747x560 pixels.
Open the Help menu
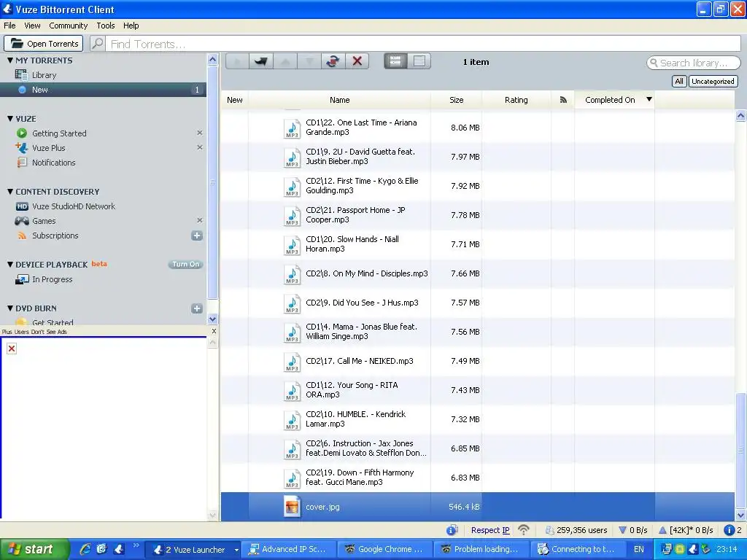(131, 26)
